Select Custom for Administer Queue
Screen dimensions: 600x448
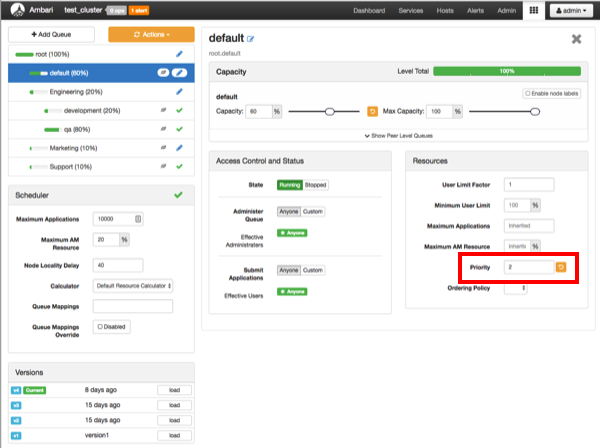314,211
